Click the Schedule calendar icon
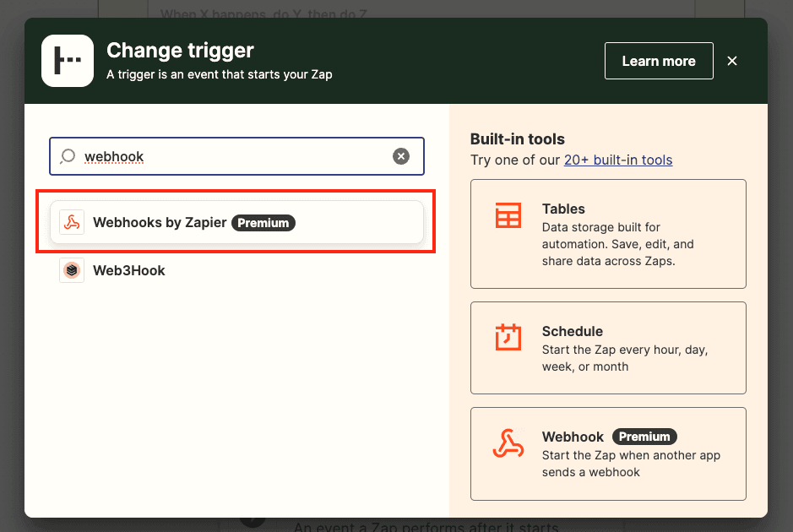The width and height of the screenshot is (793, 532). tap(508, 337)
